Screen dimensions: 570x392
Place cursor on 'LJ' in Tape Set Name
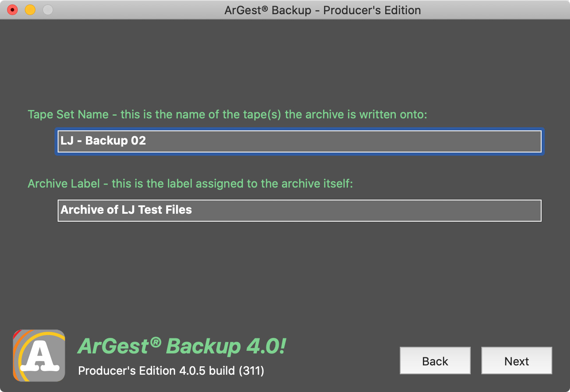tap(67, 141)
